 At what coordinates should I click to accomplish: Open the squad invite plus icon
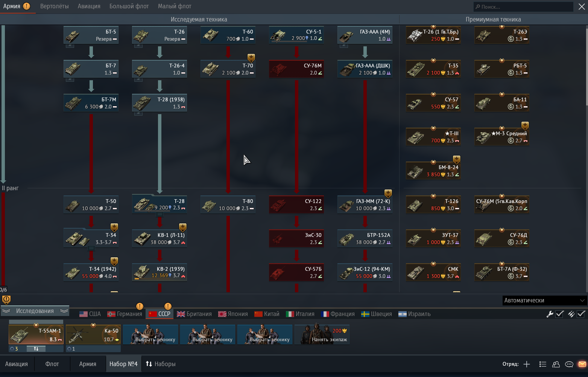pyautogui.click(x=527, y=364)
